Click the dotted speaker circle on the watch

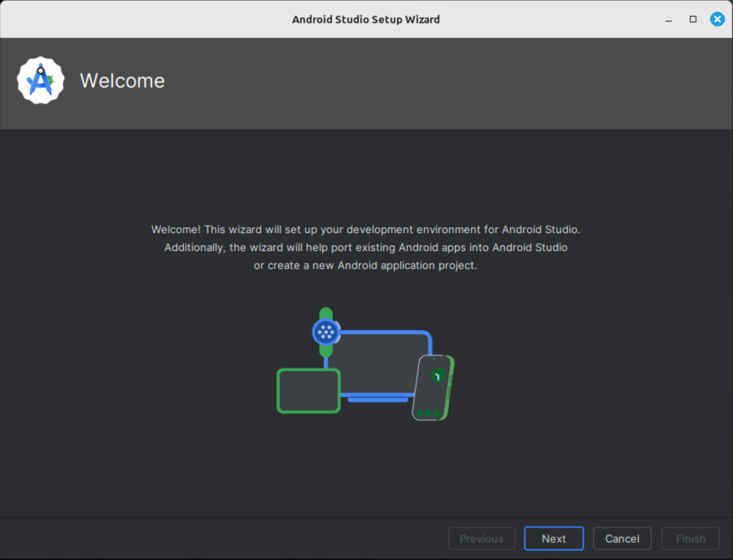[x=325, y=331]
